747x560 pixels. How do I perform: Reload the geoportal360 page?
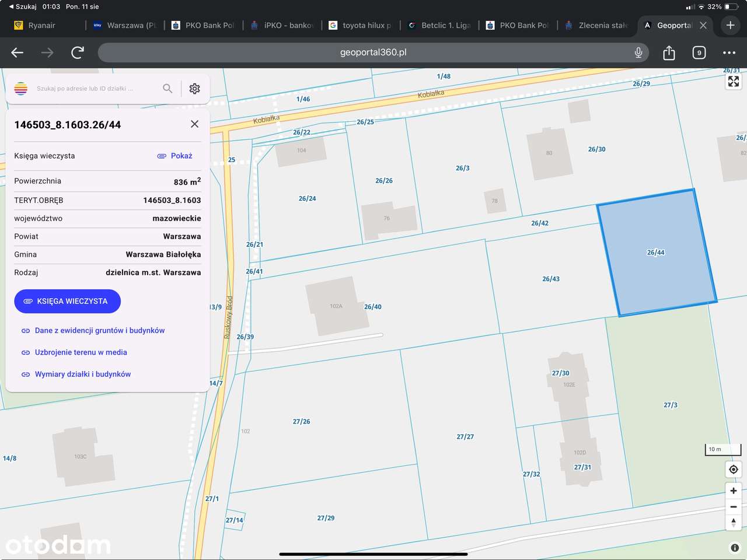(x=78, y=53)
